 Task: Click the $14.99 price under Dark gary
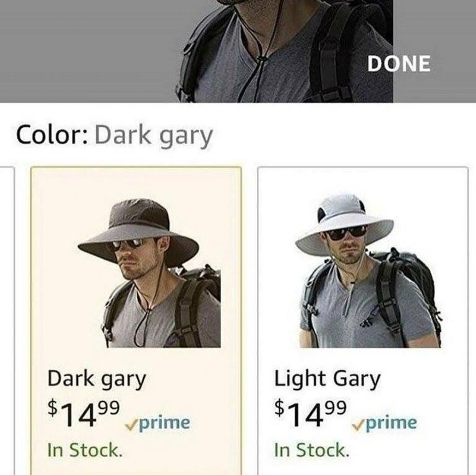(84, 414)
